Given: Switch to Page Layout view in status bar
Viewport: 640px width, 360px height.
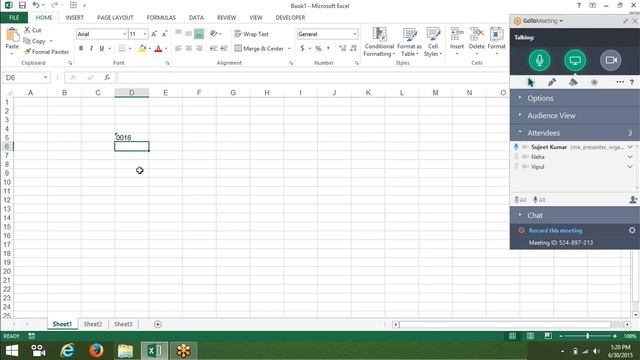Looking at the screenshot, I should click(x=530, y=336).
